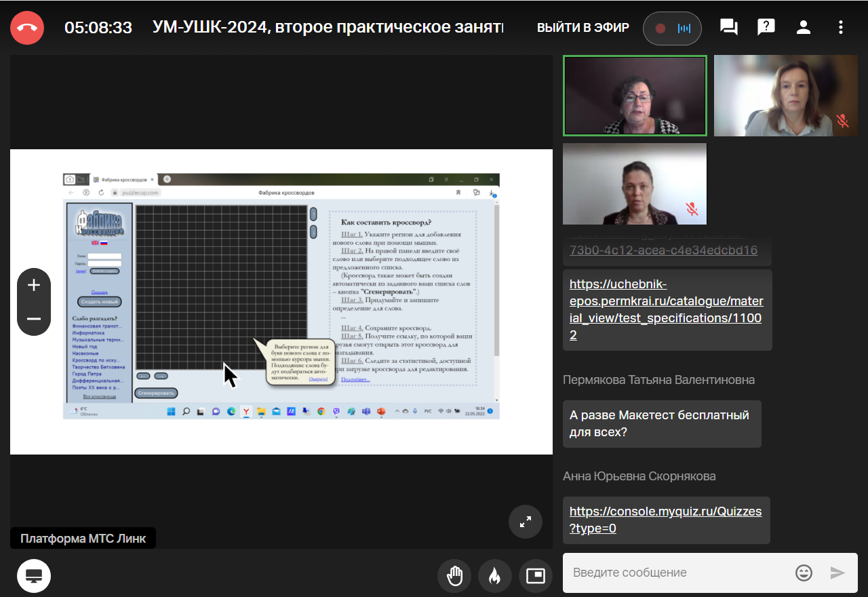Screen dimensions: 868x597
Task: Send a fire reaction
Action: coord(495,576)
